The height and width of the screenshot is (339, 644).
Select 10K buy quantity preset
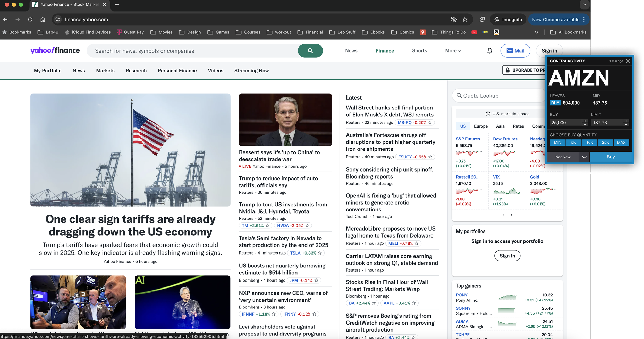pyautogui.click(x=589, y=142)
